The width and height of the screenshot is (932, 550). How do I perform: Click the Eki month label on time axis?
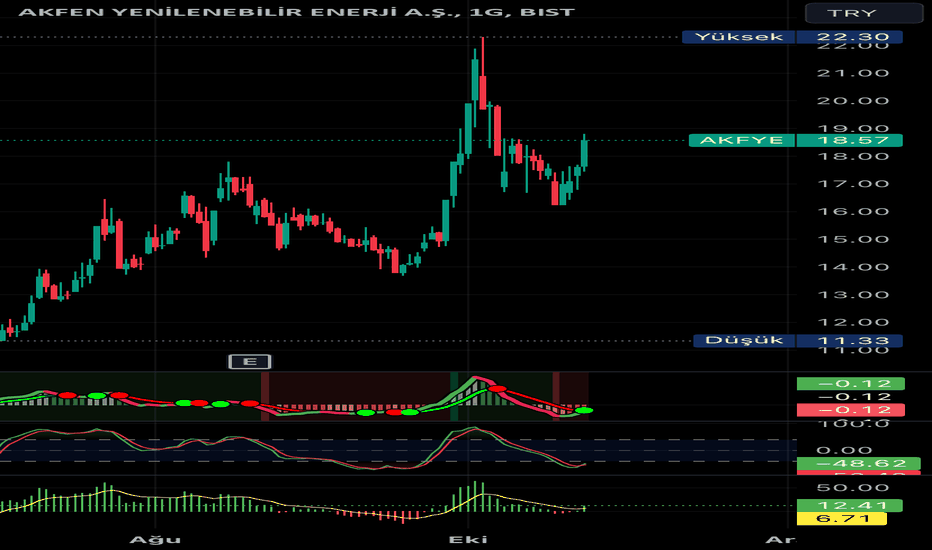point(468,540)
